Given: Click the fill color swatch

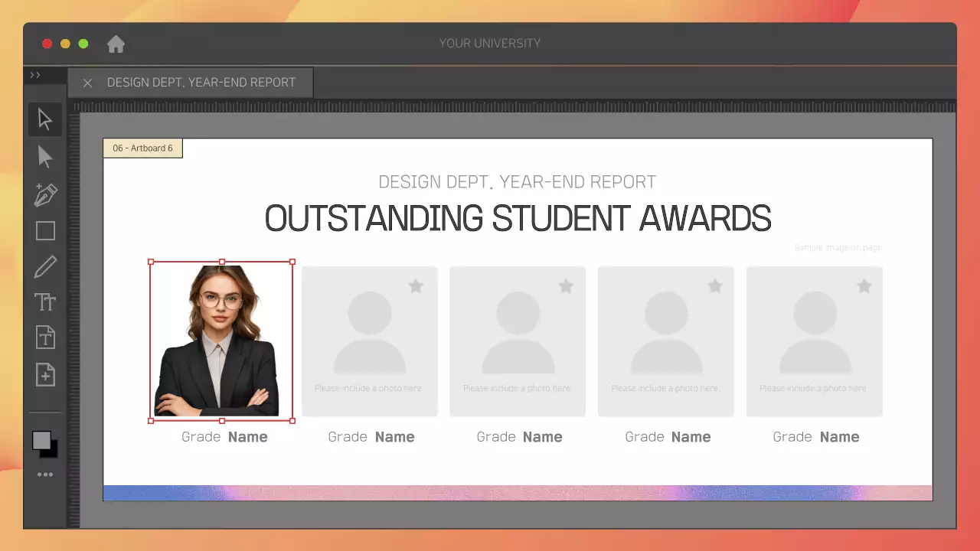Looking at the screenshot, I should [41, 440].
